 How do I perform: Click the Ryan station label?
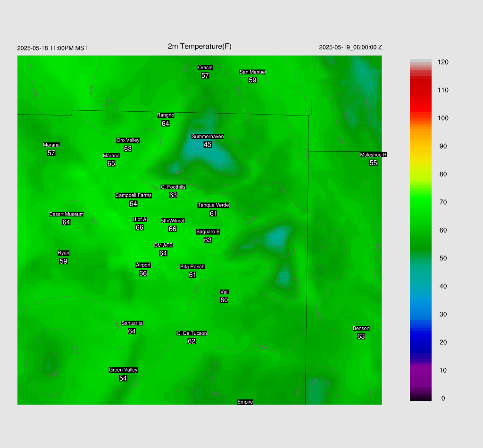[64, 253]
